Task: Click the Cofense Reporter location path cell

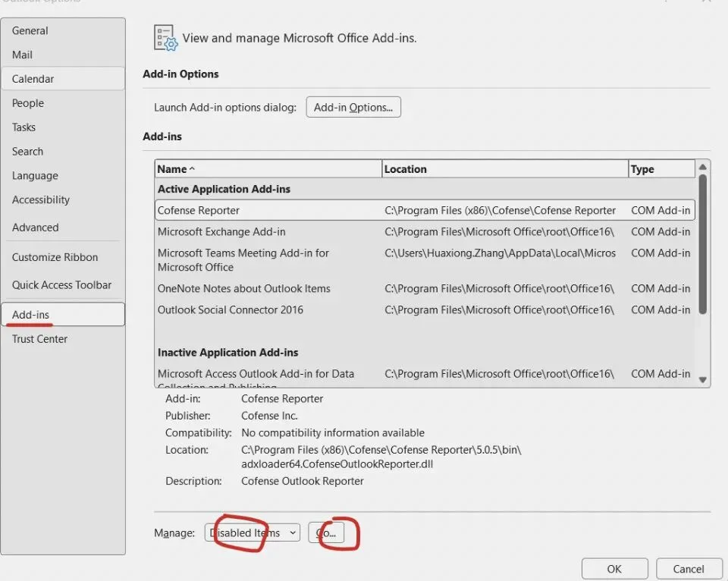Action: tap(500, 210)
